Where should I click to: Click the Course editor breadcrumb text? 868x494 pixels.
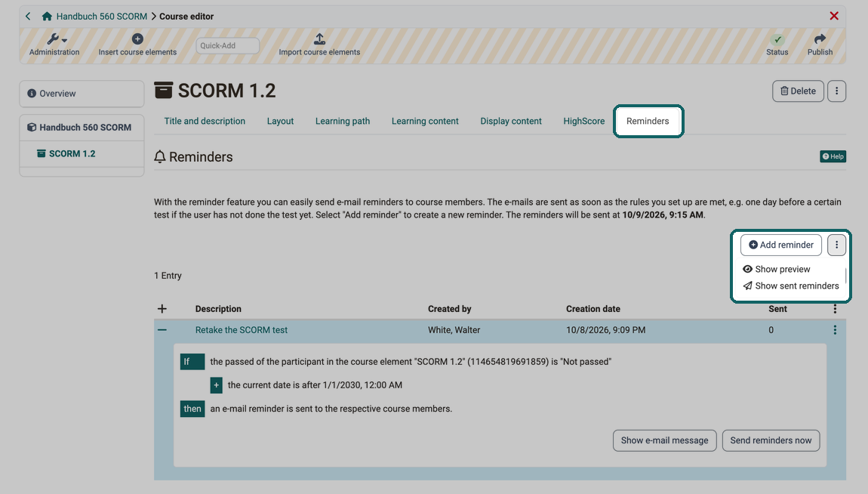[x=186, y=17]
